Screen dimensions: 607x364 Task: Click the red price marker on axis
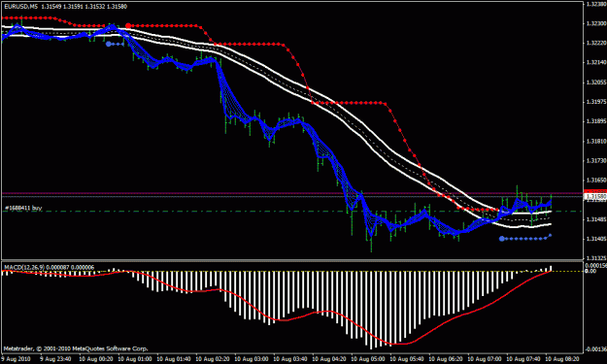(595, 191)
